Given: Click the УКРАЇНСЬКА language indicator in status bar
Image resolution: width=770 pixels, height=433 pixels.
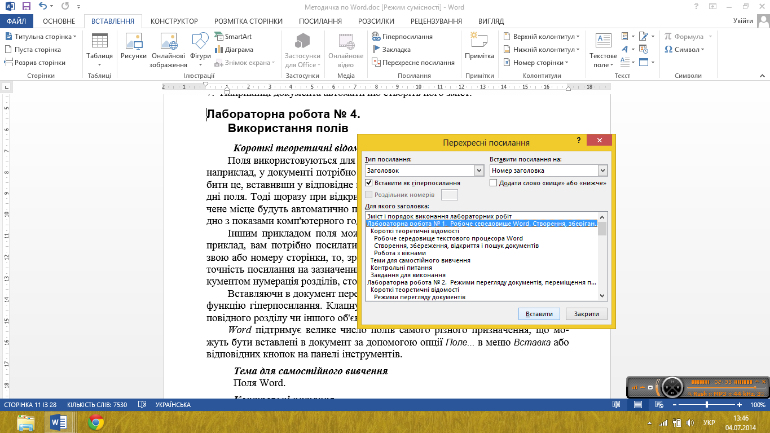Looking at the screenshot, I should click(173, 405).
